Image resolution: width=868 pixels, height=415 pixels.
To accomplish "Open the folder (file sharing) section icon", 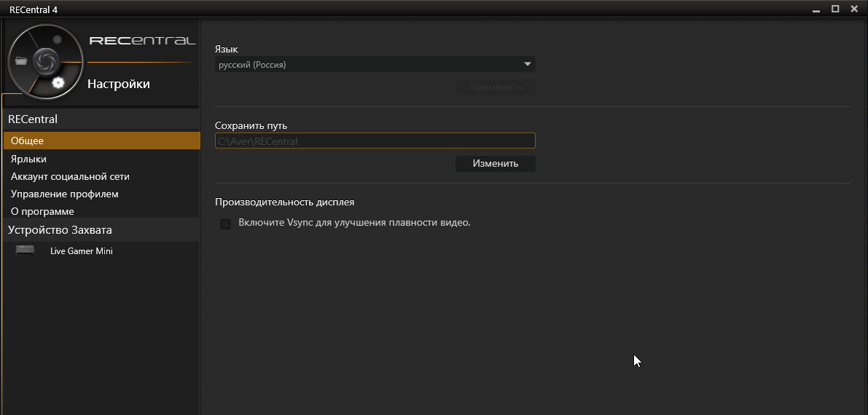I will pos(20,60).
